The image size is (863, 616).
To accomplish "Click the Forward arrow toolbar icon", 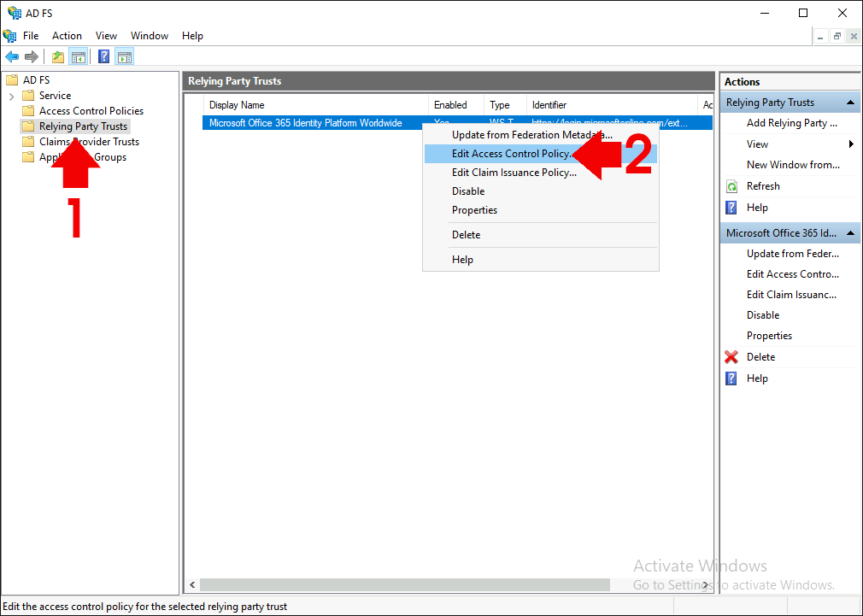I will click(x=32, y=56).
